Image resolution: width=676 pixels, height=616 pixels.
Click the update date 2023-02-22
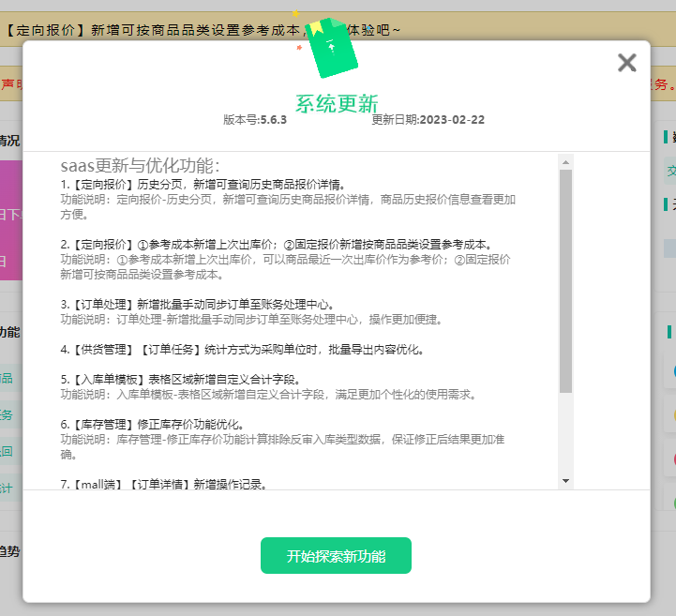tap(452, 120)
